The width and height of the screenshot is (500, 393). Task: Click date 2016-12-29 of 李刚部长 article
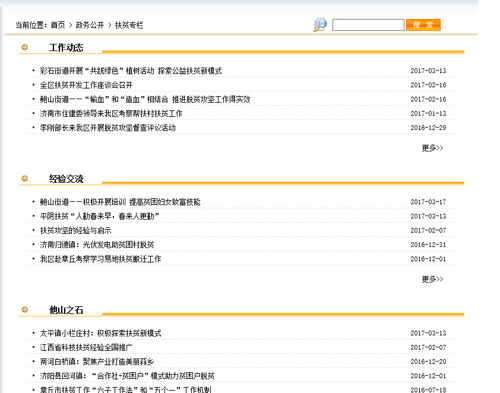coord(428,128)
